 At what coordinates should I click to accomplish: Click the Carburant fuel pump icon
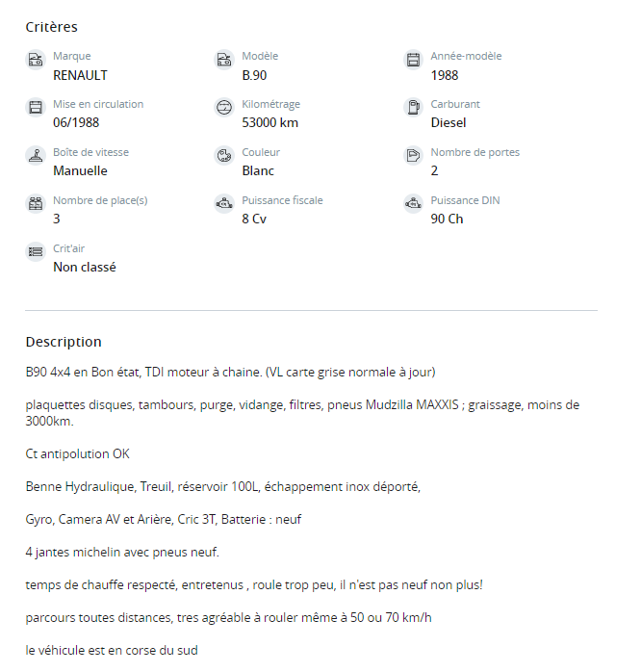pyautogui.click(x=413, y=108)
